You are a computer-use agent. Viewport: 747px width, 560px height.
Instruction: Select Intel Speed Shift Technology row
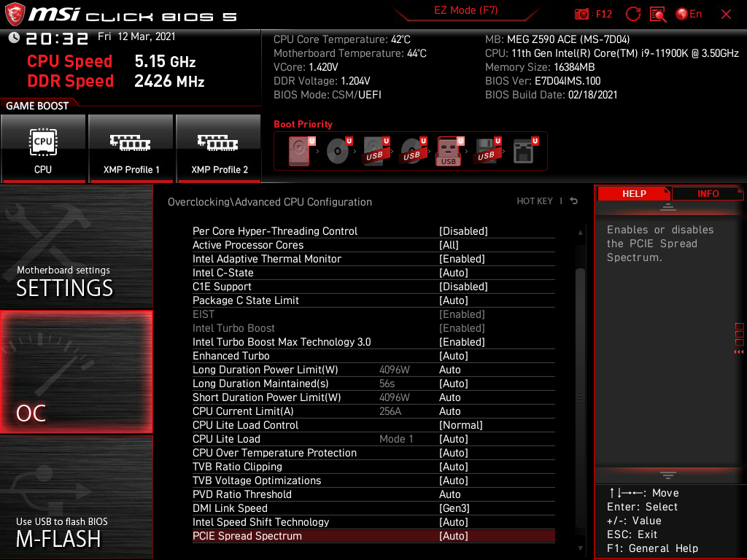point(373,522)
